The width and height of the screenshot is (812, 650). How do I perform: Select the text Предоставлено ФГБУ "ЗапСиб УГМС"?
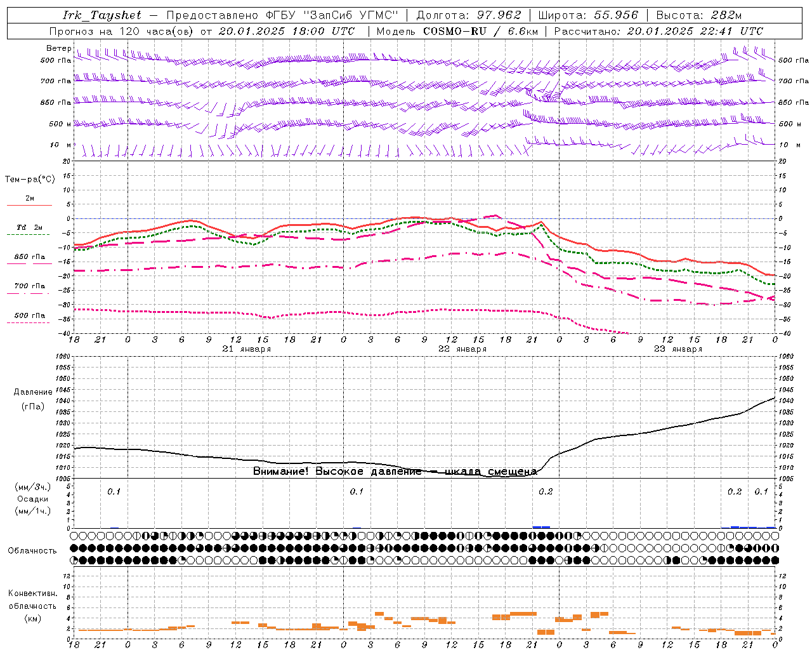point(282,15)
